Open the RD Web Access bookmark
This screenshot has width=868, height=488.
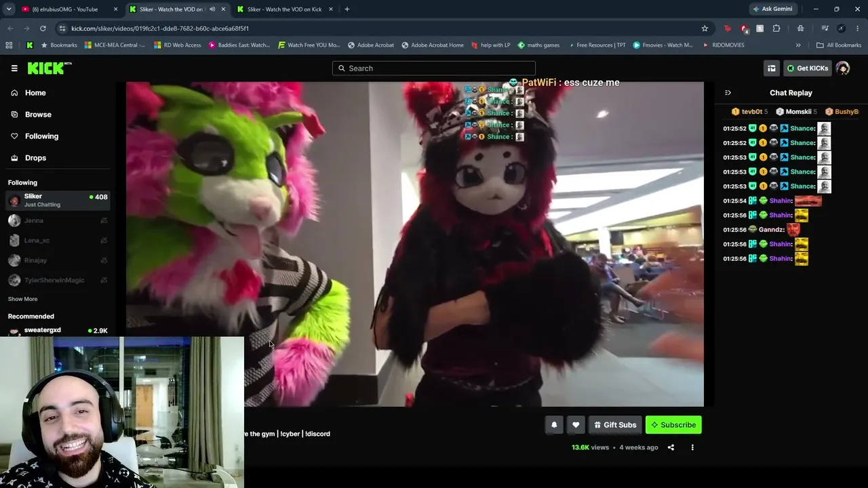click(178, 45)
